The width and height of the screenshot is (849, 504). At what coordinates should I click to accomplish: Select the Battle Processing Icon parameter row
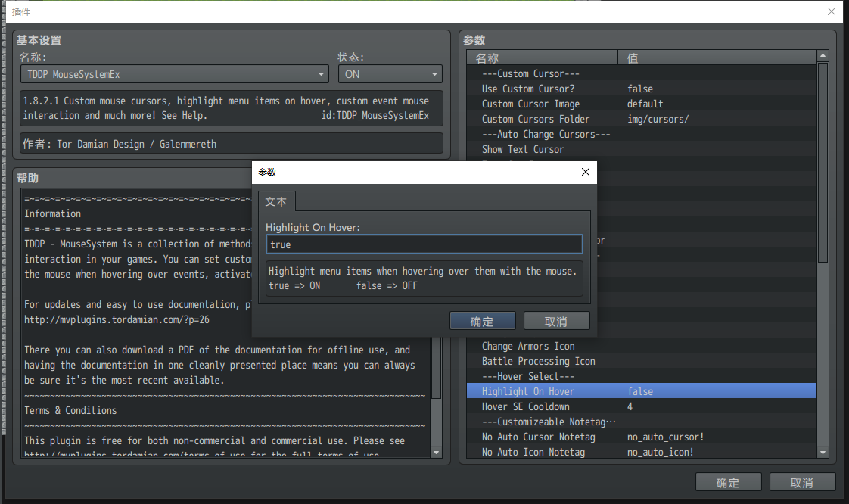pos(642,361)
